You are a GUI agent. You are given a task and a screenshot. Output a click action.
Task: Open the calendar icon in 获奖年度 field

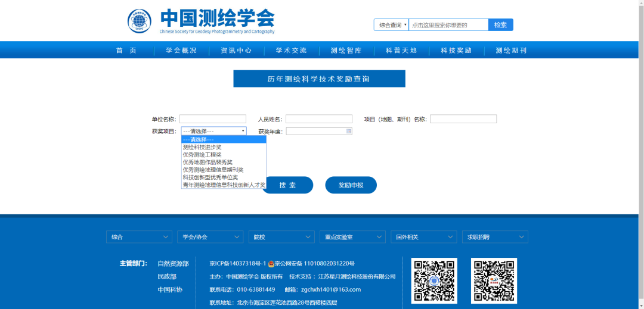[349, 131]
